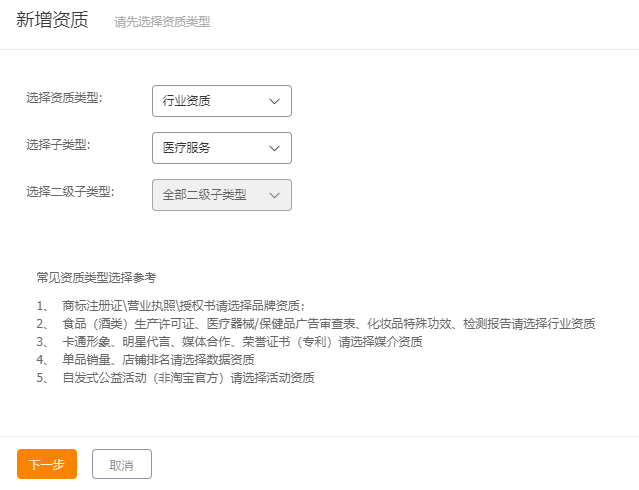Select the 商标注册证 brand qualification tip line

click(184, 306)
